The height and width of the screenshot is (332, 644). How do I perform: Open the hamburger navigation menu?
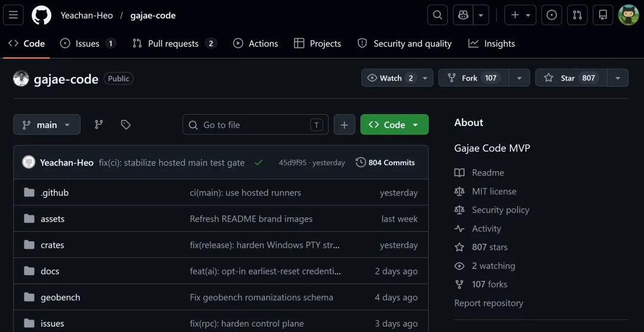13,15
